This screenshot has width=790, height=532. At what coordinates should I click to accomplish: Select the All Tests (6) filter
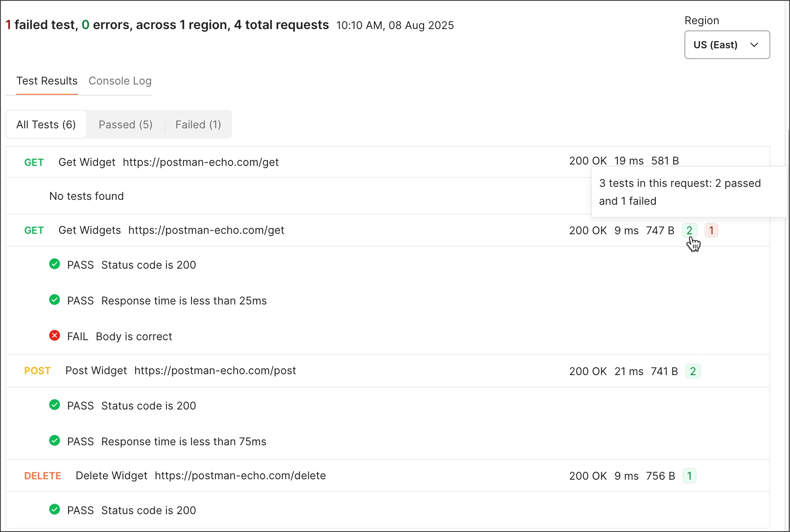46,124
